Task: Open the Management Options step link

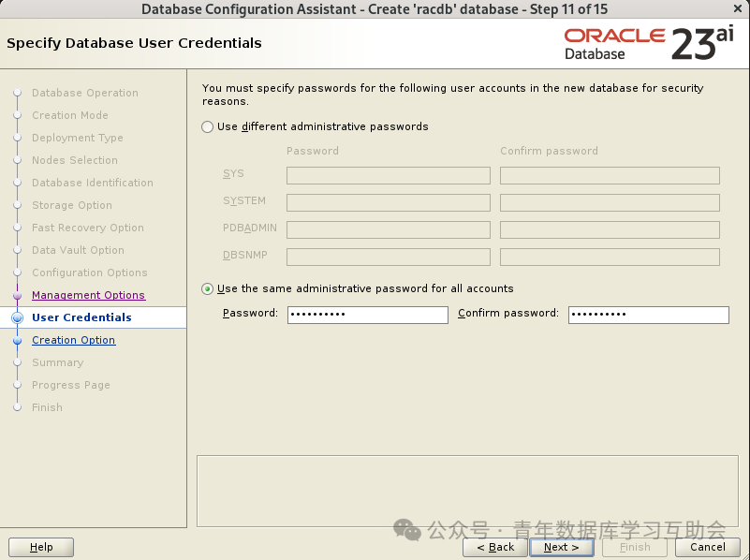Action: point(89,295)
